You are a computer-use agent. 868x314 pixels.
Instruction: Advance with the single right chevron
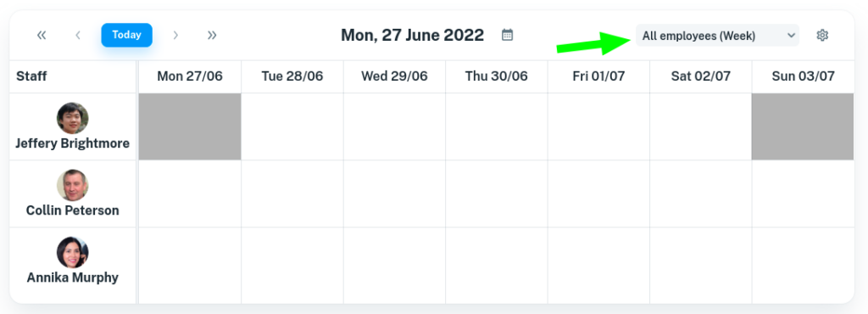pos(175,36)
